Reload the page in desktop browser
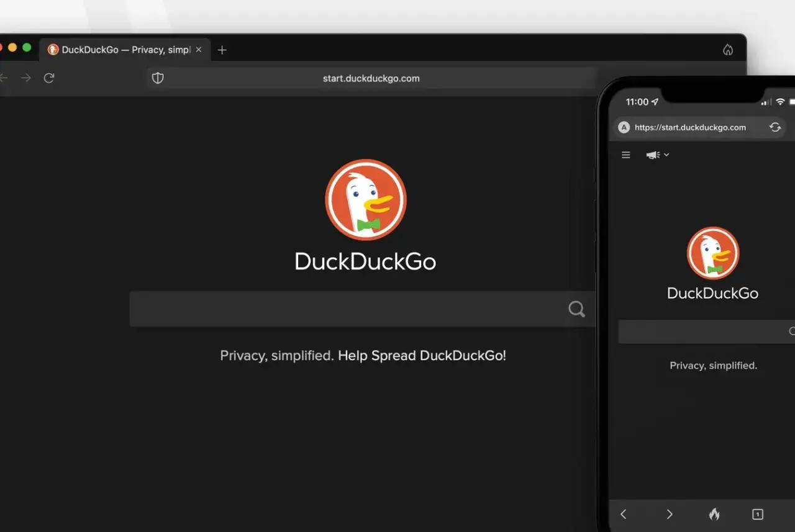795x532 pixels. point(49,78)
